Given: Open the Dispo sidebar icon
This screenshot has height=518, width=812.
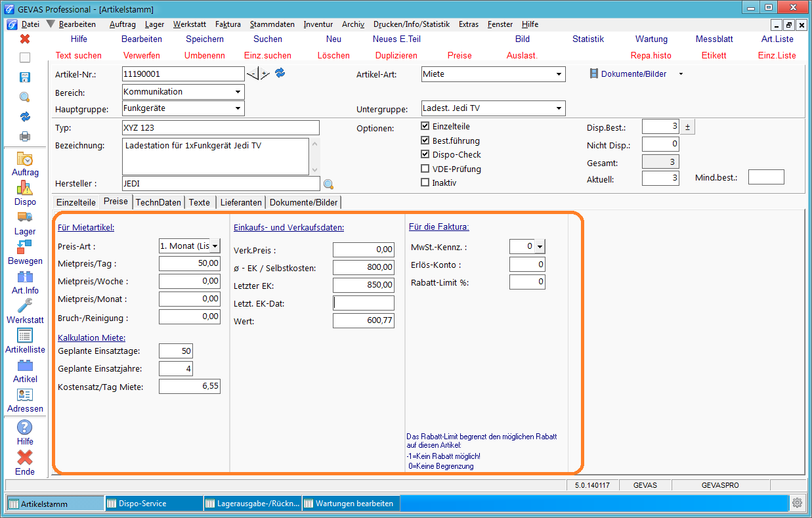Looking at the screenshot, I should 25,188.
